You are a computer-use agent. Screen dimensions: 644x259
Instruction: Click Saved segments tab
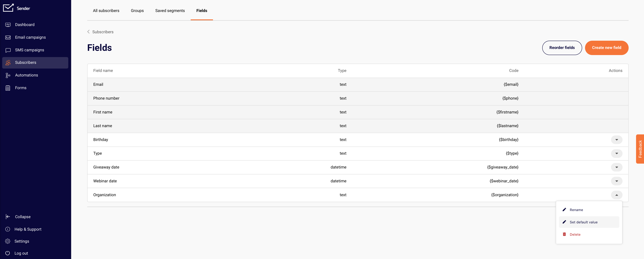point(170,10)
